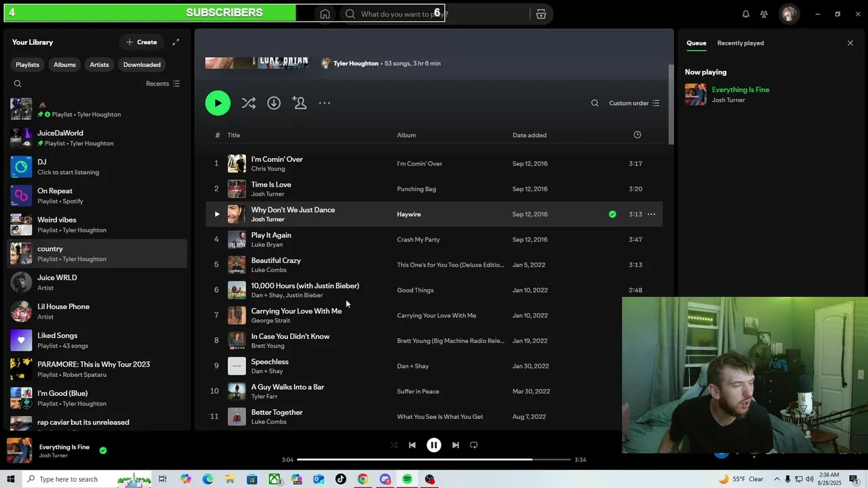Start the DJ listening item
The image size is (868, 488).
tap(96, 167)
